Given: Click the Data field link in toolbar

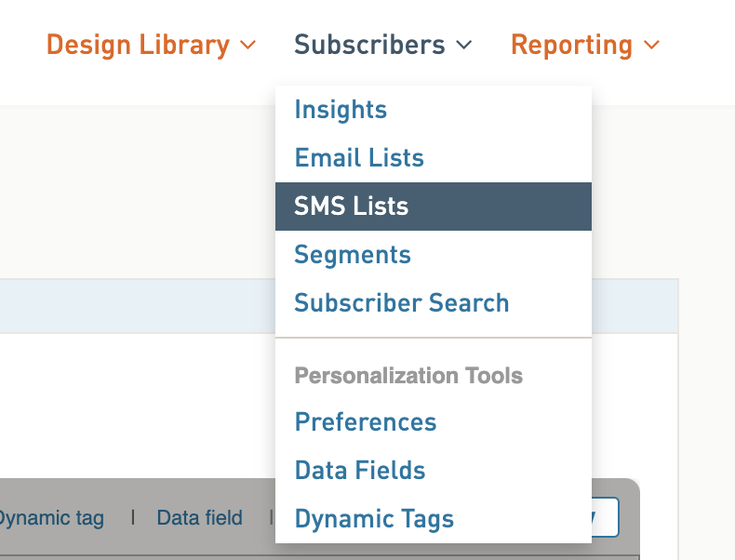Looking at the screenshot, I should tap(200, 518).
